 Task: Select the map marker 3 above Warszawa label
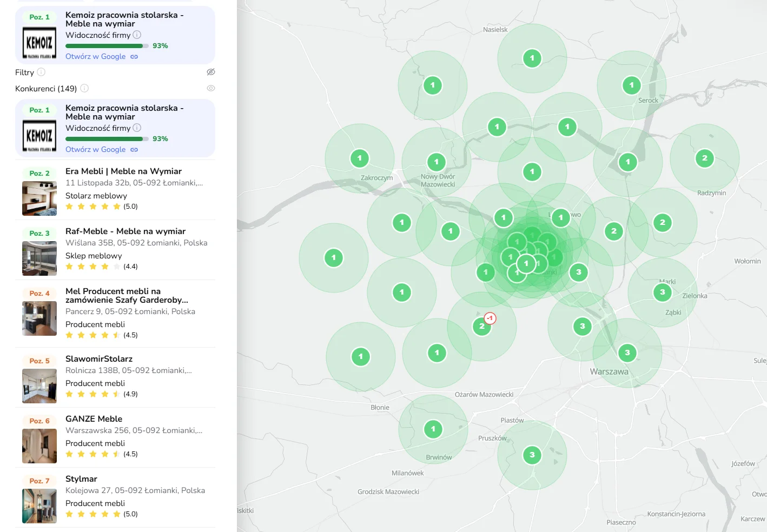[x=627, y=353]
